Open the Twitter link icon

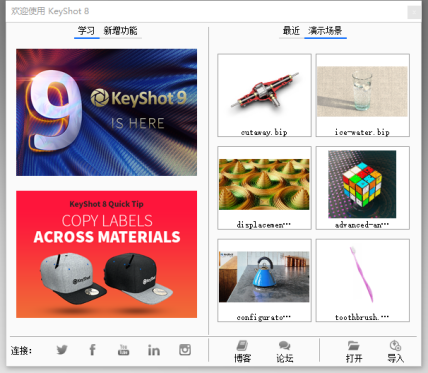pyautogui.click(x=62, y=350)
